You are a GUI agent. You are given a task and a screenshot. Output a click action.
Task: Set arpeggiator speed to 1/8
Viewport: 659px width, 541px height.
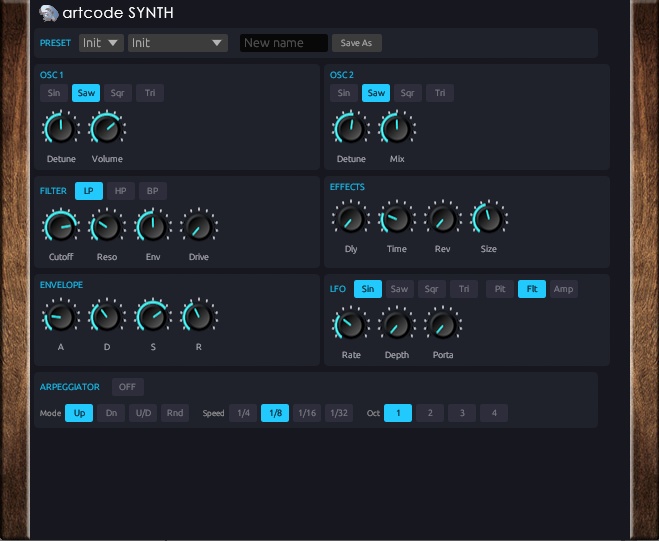pyautogui.click(x=275, y=413)
